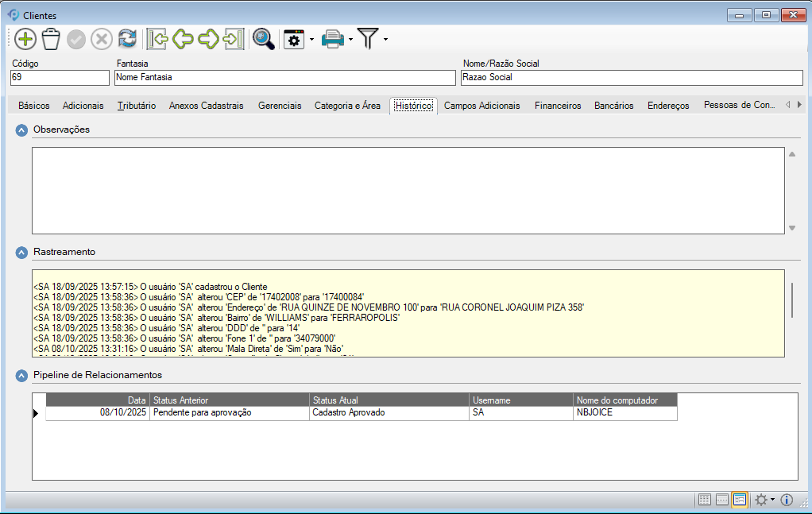Viewport: 812px width, 514px height.
Task: Switch to the Financeiros tab
Action: pyautogui.click(x=558, y=106)
